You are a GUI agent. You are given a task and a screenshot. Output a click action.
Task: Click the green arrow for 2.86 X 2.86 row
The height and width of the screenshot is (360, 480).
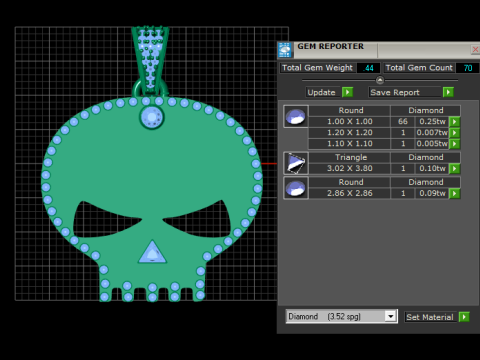[455, 193]
